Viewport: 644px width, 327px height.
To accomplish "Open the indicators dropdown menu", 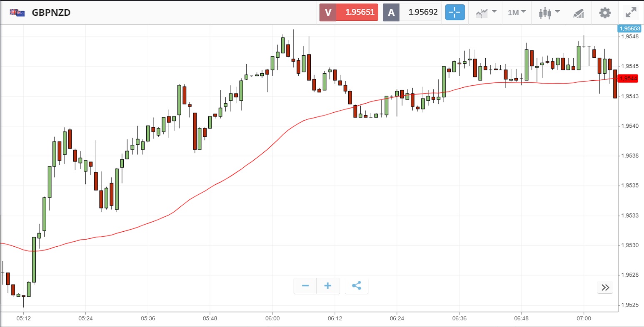I will point(486,12).
